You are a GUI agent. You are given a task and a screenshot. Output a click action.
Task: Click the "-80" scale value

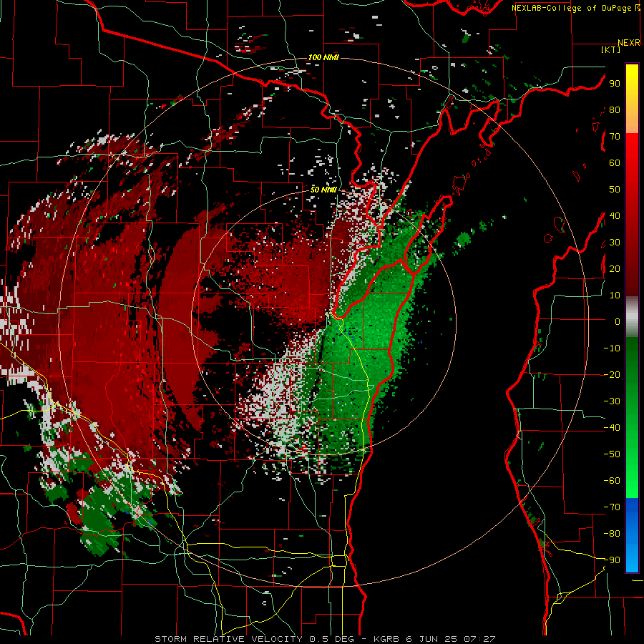tap(612, 534)
